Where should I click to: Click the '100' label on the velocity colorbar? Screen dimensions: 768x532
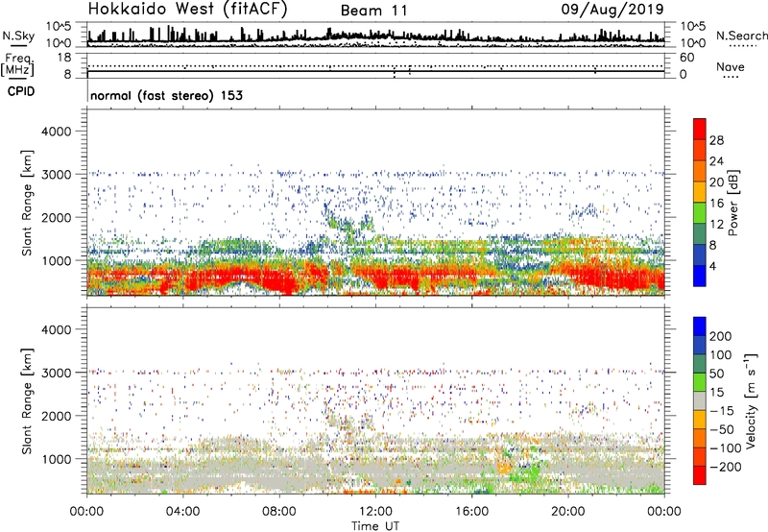click(x=721, y=354)
